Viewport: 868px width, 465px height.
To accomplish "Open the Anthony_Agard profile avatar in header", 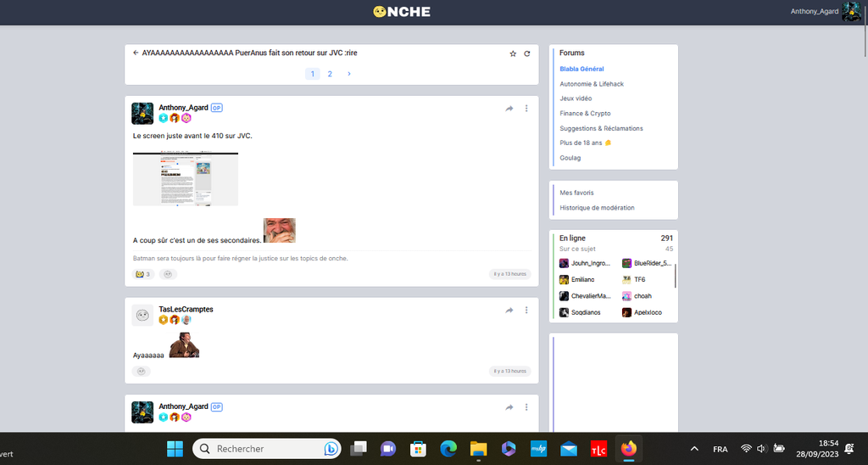I will coord(851,12).
